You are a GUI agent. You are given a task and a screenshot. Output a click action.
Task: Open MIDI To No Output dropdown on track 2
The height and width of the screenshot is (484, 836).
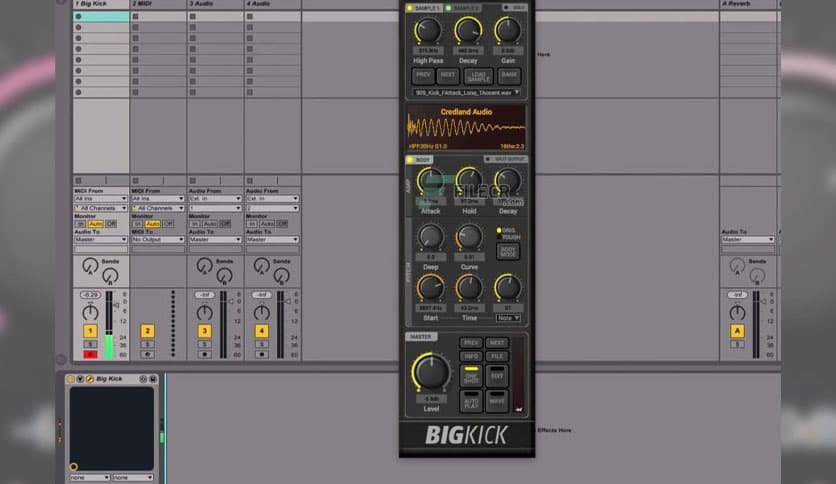pyautogui.click(x=158, y=239)
